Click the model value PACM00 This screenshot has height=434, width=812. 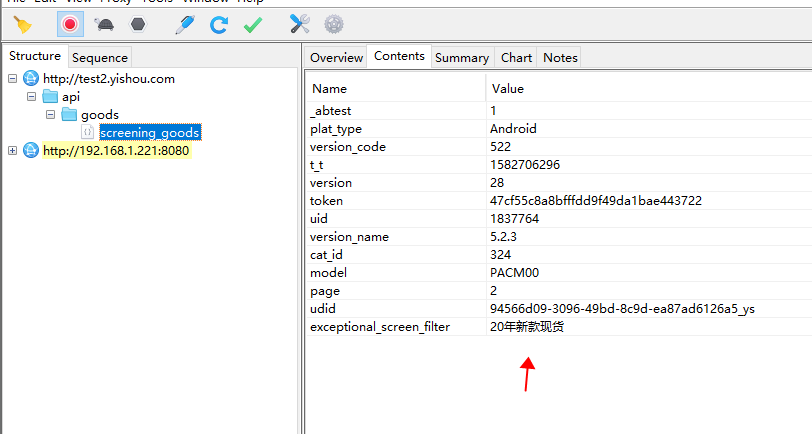click(x=515, y=273)
